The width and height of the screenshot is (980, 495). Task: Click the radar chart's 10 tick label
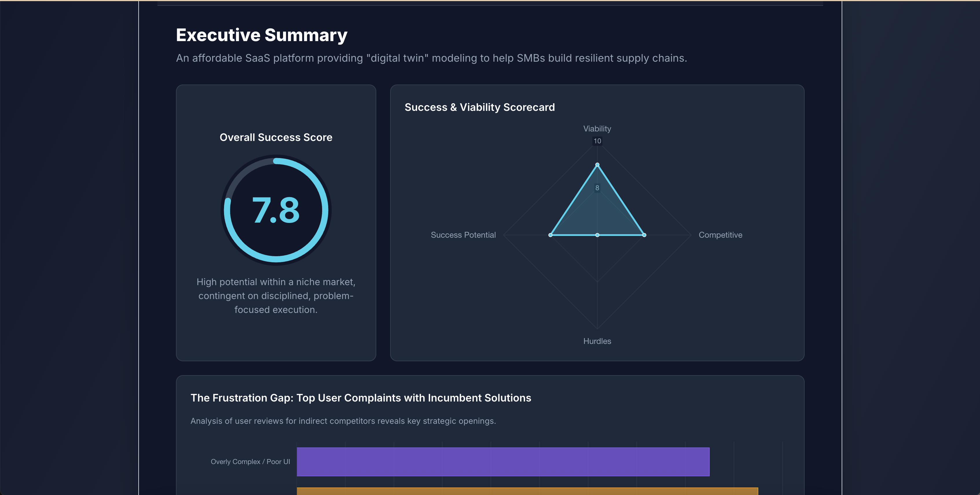click(x=597, y=141)
